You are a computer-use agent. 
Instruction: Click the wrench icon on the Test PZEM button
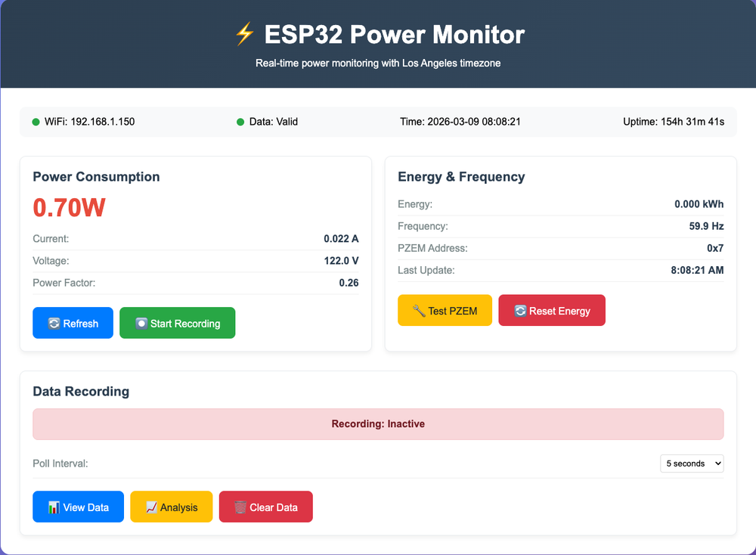point(419,310)
